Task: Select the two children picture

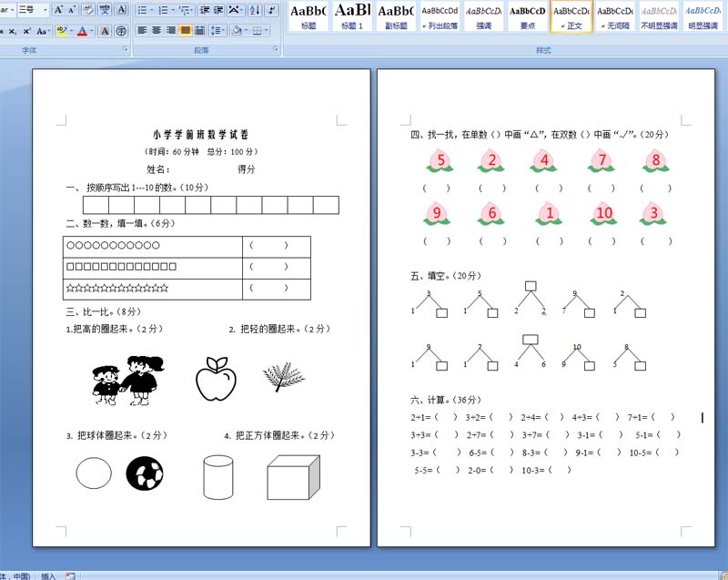Action: (x=128, y=381)
